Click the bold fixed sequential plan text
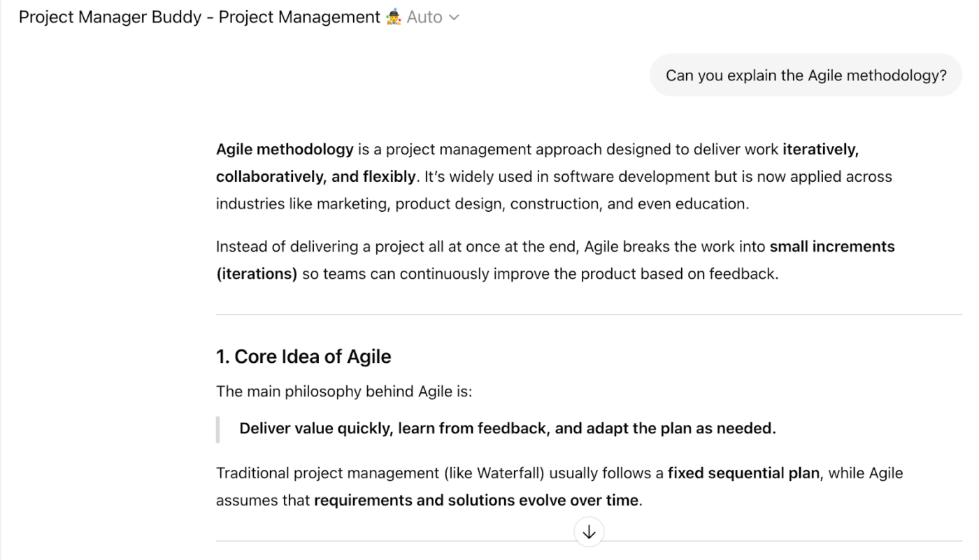 (743, 473)
